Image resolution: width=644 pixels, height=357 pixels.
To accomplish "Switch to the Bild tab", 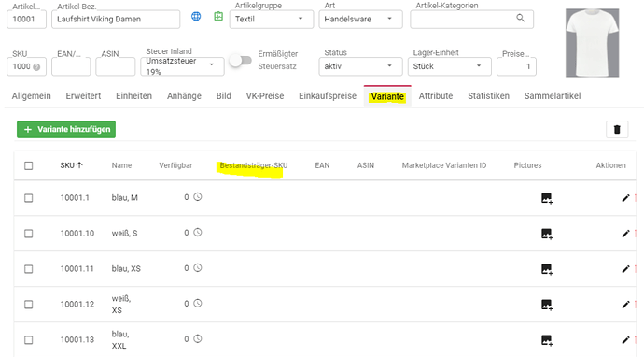I will click(223, 96).
